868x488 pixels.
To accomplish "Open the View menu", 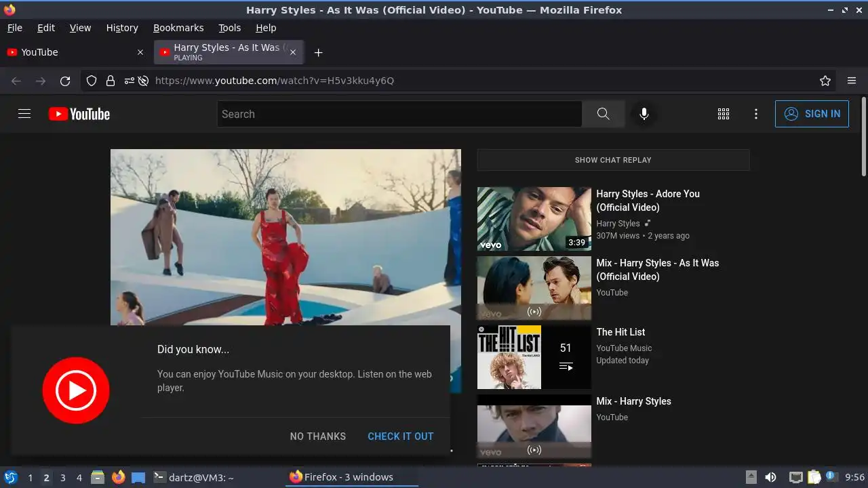I will click(x=80, y=28).
